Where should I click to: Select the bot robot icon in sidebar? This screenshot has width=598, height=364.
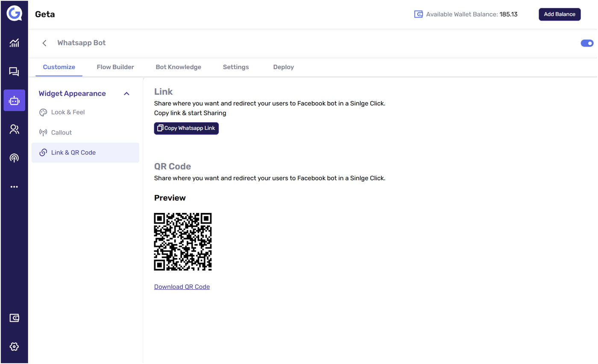14,100
